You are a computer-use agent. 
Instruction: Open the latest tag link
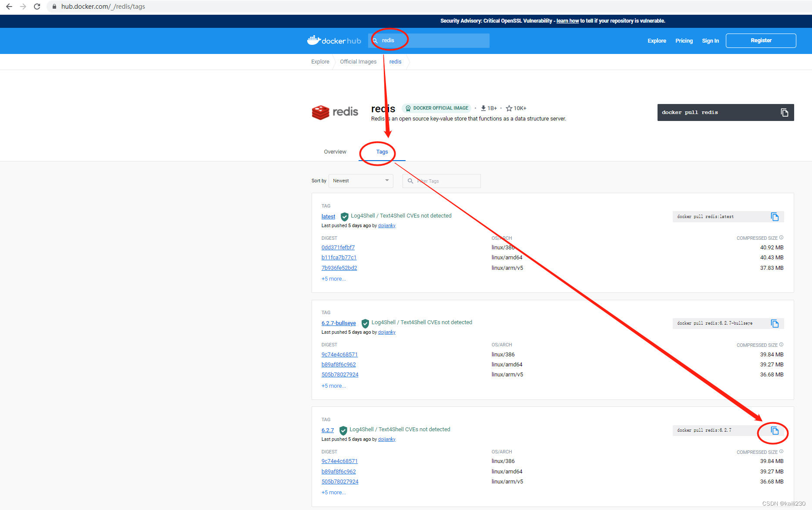pyautogui.click(x=328, y=217)
